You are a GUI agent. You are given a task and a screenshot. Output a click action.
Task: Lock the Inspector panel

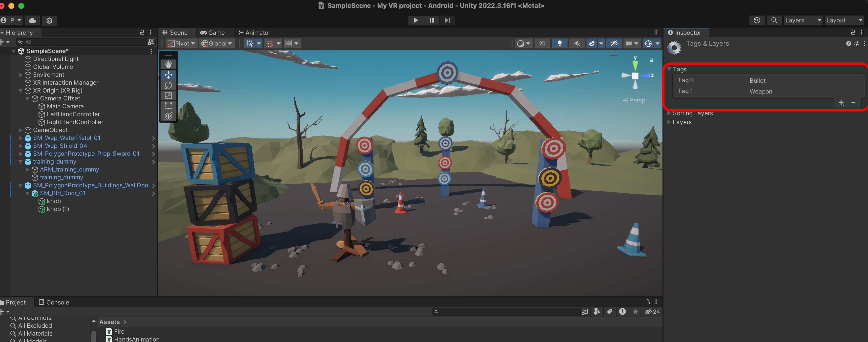coord(853,32)
